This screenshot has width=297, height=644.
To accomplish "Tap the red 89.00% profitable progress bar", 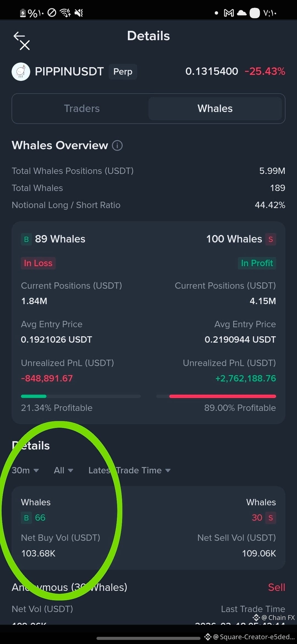I will [223, 396].
